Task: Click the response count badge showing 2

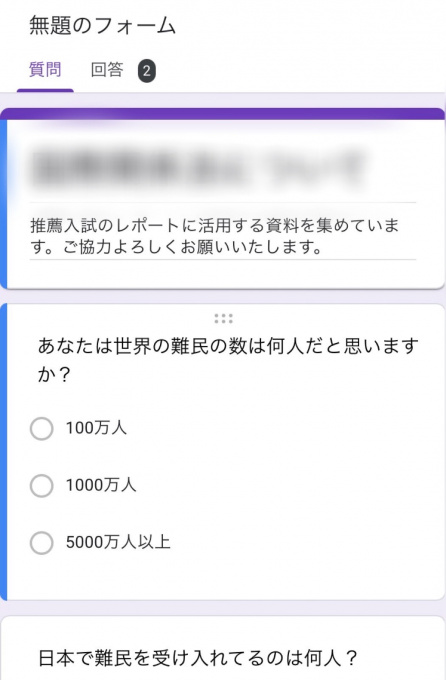Action: [147, 71]
